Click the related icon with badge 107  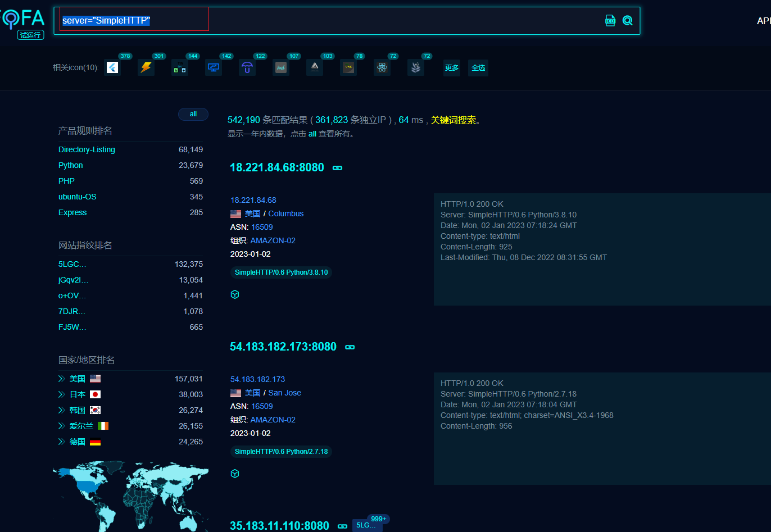coord(281,67)
